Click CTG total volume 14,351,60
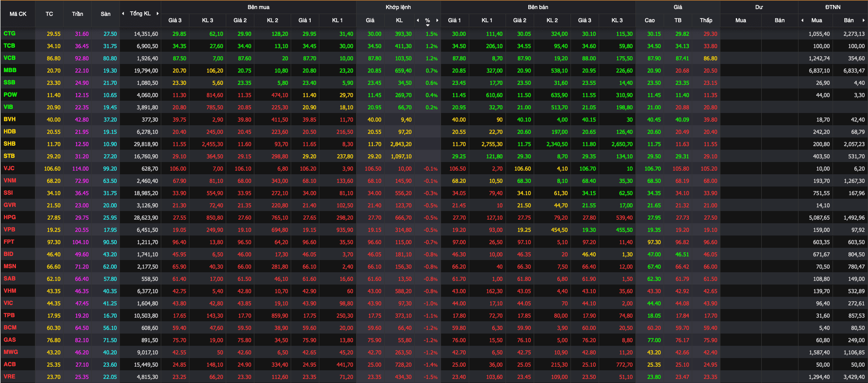Image resolution: width=868 pixels, height=383 pixels. point(146,34)
